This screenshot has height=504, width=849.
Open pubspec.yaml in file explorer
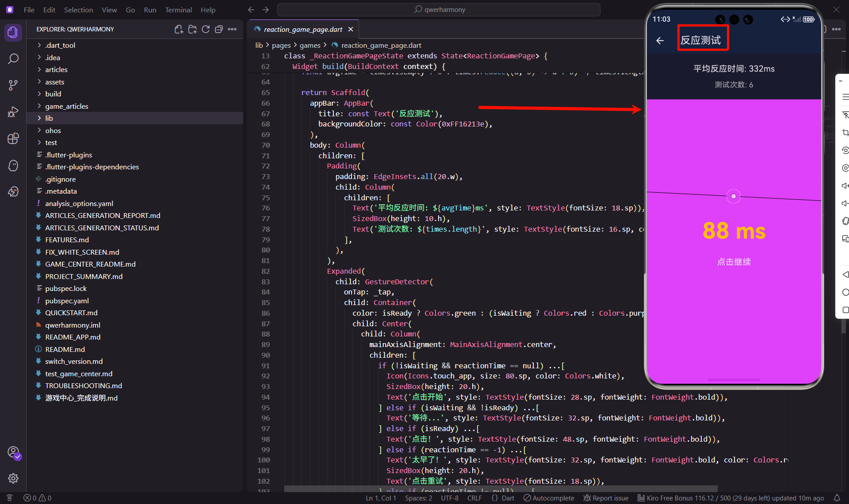pyautogui.click(x=67, y=301)
